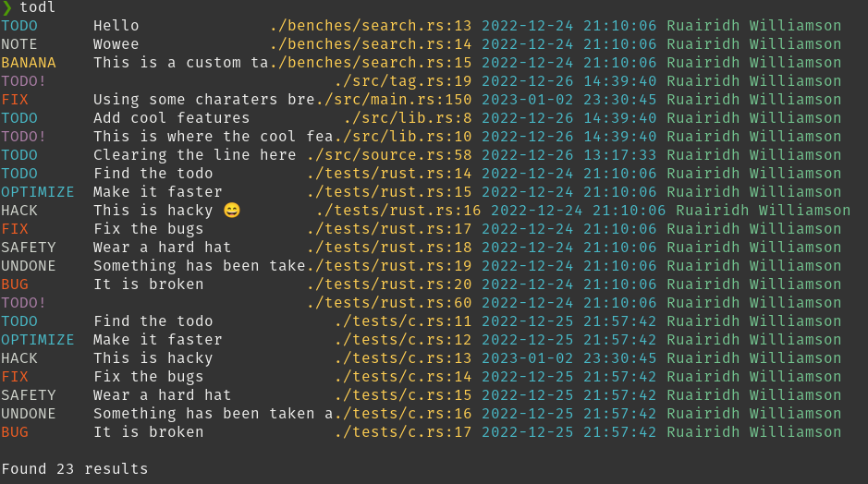The width and height of the screenshot is (868, 484).
Task: Open the ./benches/search.rs:13 file path
Action: click(x=371, y=26)
